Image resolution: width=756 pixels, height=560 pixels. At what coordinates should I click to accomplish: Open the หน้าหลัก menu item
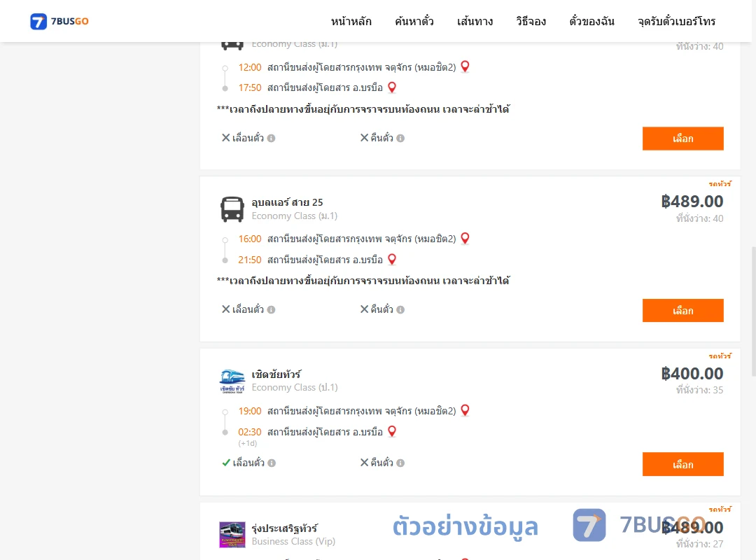click(x=351, y=21)
